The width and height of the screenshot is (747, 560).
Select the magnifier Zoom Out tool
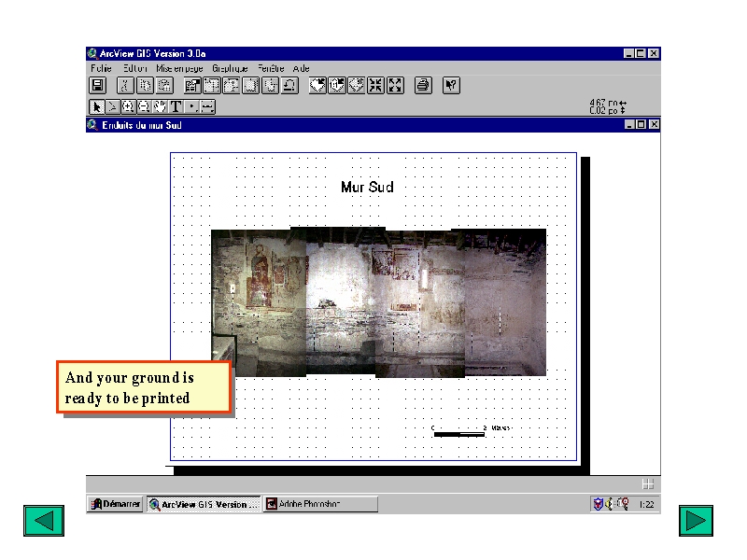[144, 106]
